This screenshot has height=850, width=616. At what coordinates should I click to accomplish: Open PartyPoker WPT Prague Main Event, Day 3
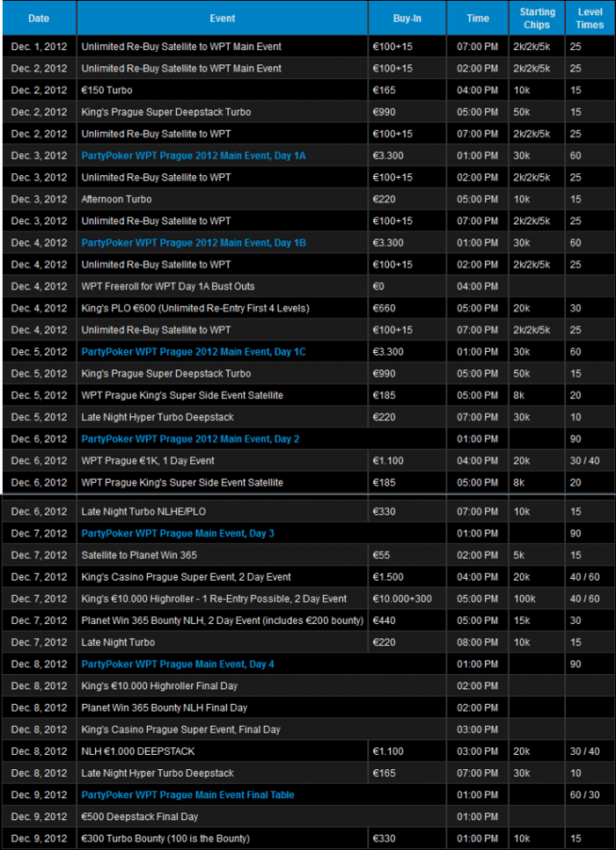click(178, 533)
